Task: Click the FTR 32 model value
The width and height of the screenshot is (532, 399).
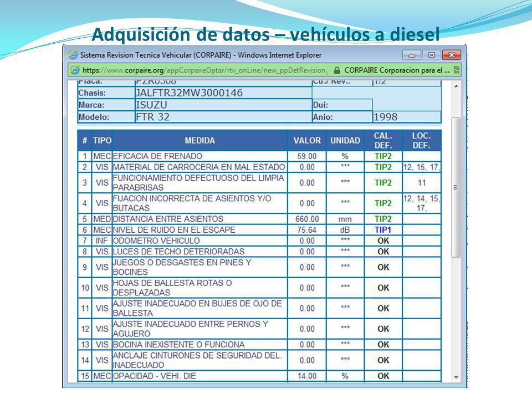Action: click(152, 117)
